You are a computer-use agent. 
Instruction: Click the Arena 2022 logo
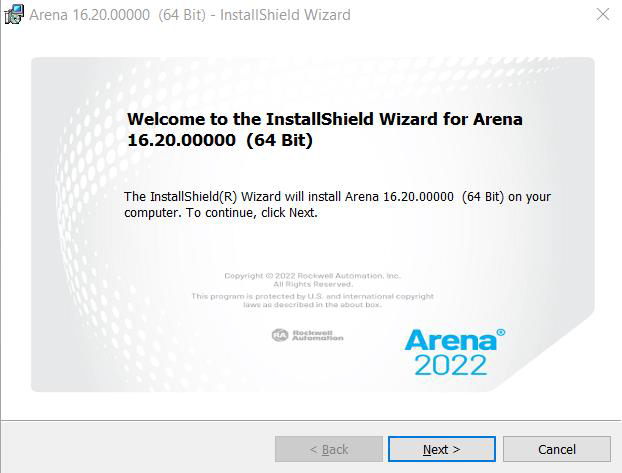(x=454, y=352)
